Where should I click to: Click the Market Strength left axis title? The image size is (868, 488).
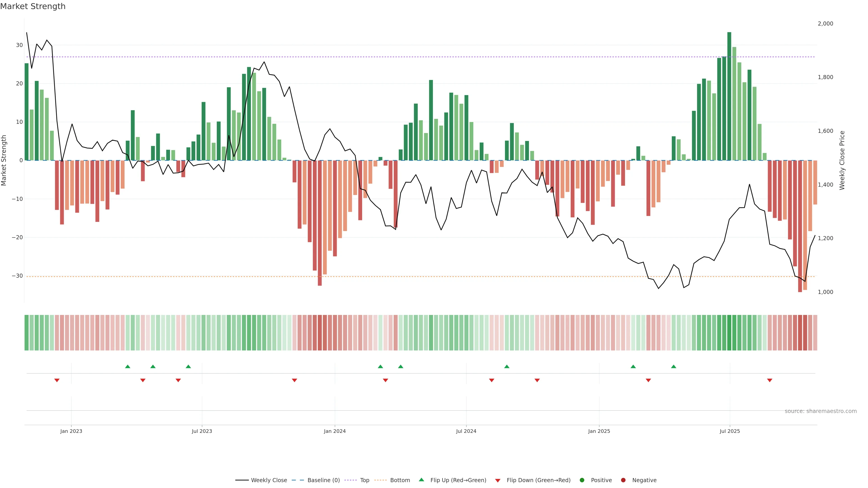[4, 160]
